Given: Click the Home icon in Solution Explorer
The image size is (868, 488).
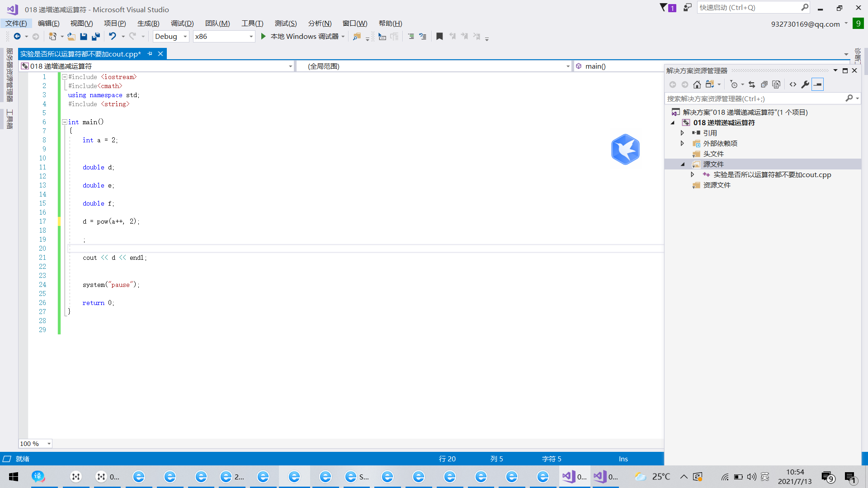Looking at the screenshot, I should (697, 84).
